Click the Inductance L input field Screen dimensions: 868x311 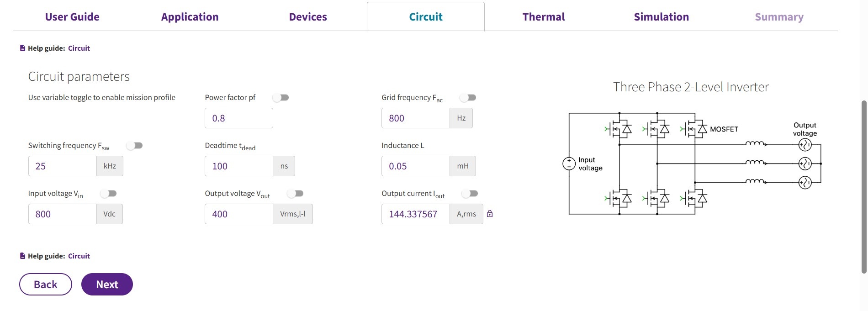click(x=416, y=166)
